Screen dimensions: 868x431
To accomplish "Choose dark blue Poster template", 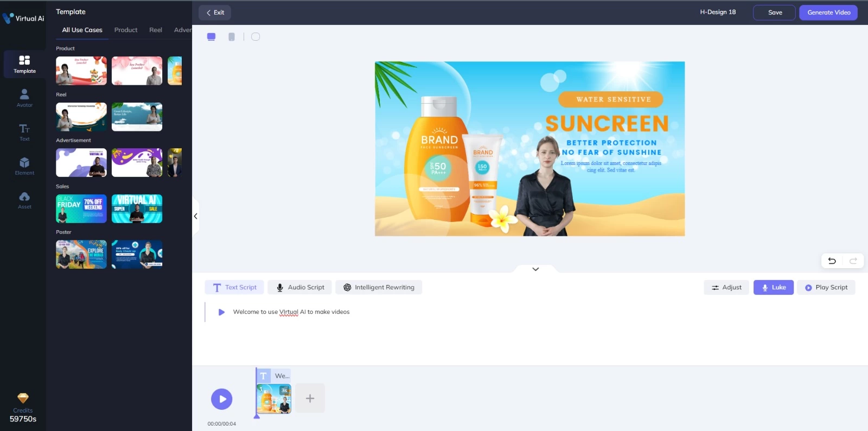I will 137,255.
